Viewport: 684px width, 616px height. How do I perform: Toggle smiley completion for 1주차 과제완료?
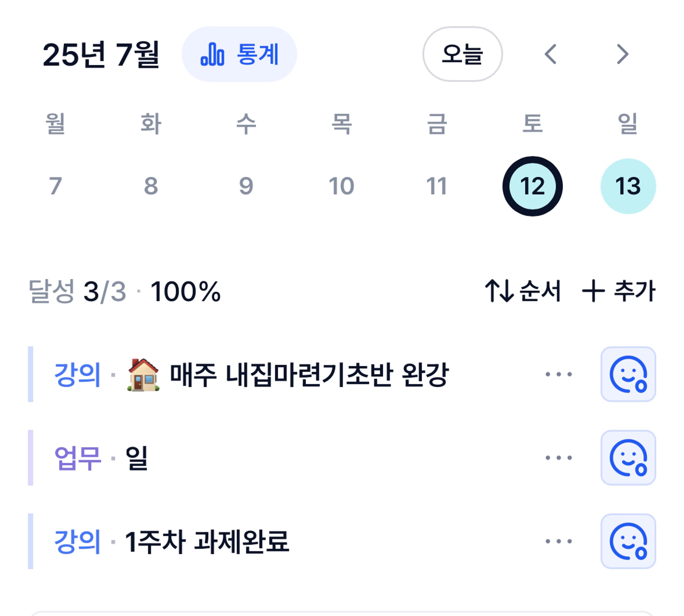tap(628, 541)
